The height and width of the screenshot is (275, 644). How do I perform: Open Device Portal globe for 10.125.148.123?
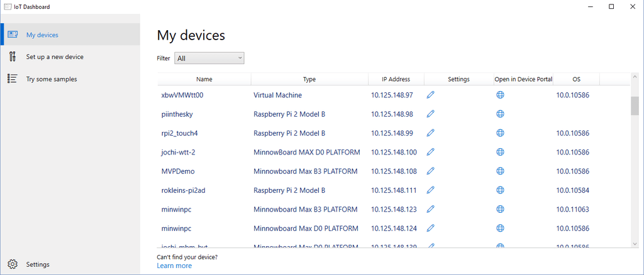pos(500,209)
